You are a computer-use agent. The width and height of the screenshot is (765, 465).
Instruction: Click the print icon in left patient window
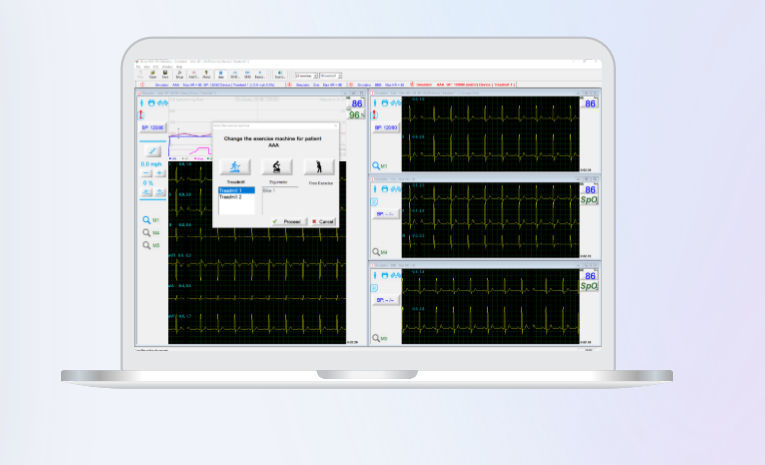click(x=152, y=102)
